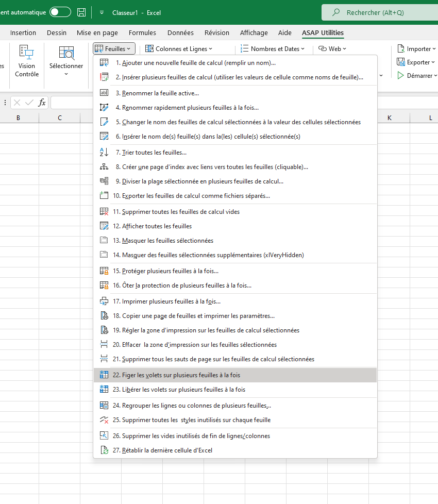Screen dimensions: 438x504
Task: Open the Formules tab
Action: pos(142,33)
